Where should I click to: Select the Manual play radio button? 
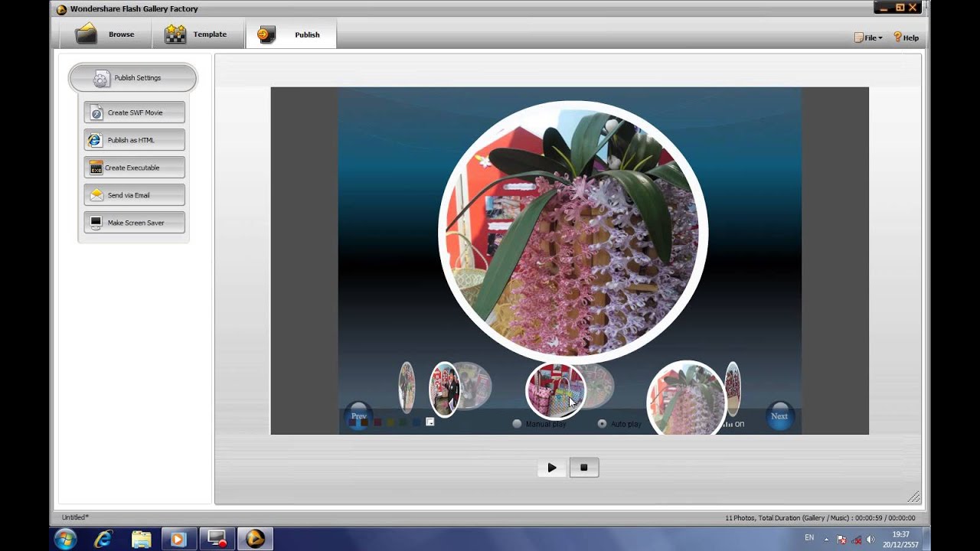point(517,424)
